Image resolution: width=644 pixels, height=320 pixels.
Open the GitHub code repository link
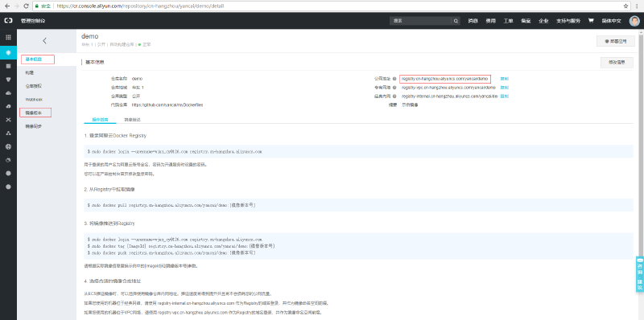167,105
